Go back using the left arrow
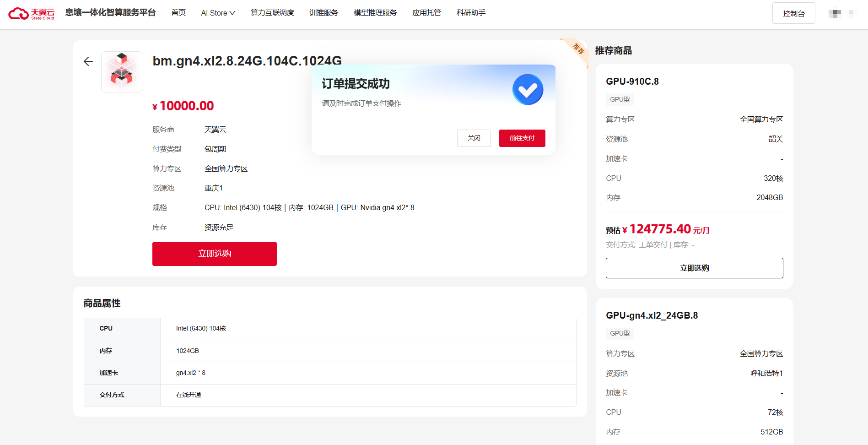The image size is (868, 445). pyautogui.click(x=88, y=61)
